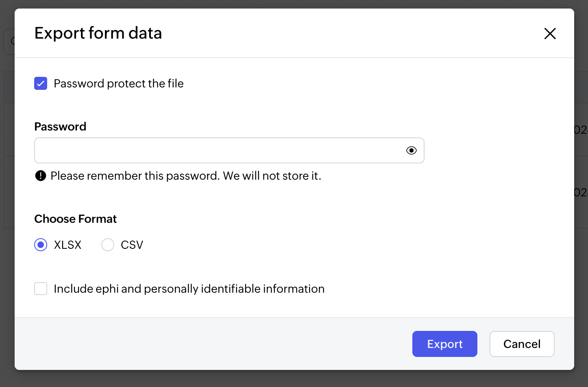
Task: Click the dimmed backdrop below the dialog
Action: pyautogui.click(x=294, y=379)
